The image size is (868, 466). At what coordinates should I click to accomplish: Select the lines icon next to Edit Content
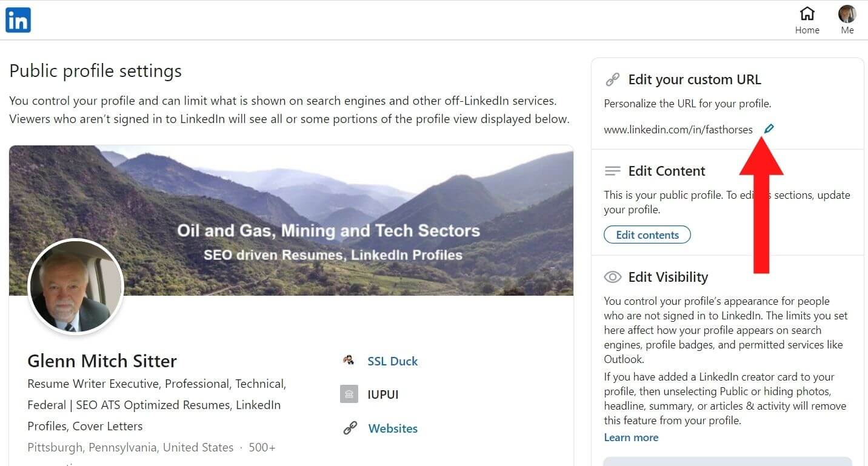[x=612, y=170]
